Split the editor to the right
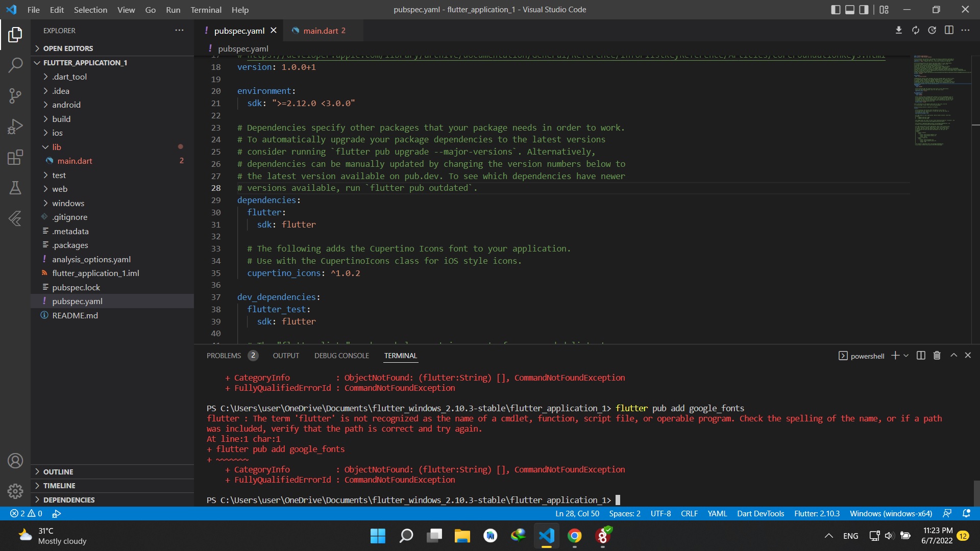Image resolution: width=980 pixels, height=551 pixels. (x=949, y=31)
